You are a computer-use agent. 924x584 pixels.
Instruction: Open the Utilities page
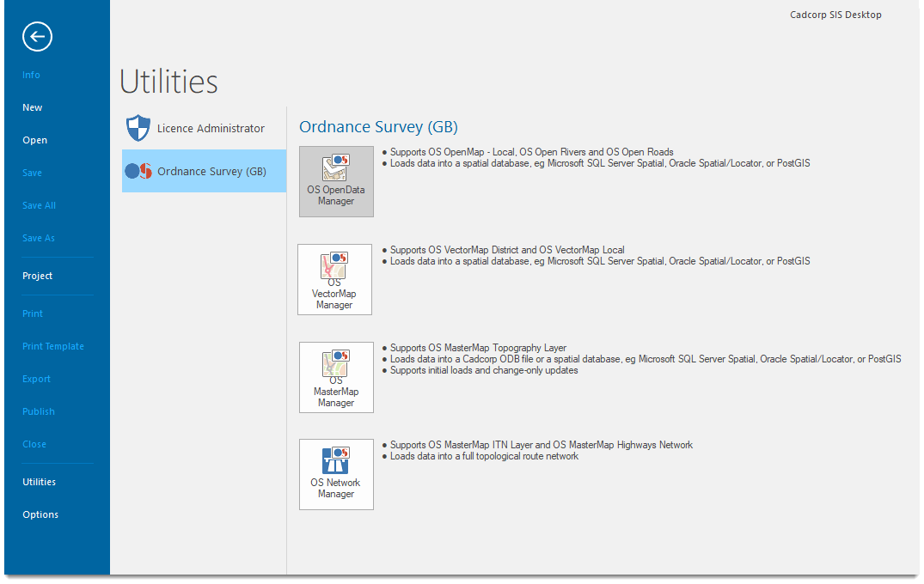(x=39, y=482)
